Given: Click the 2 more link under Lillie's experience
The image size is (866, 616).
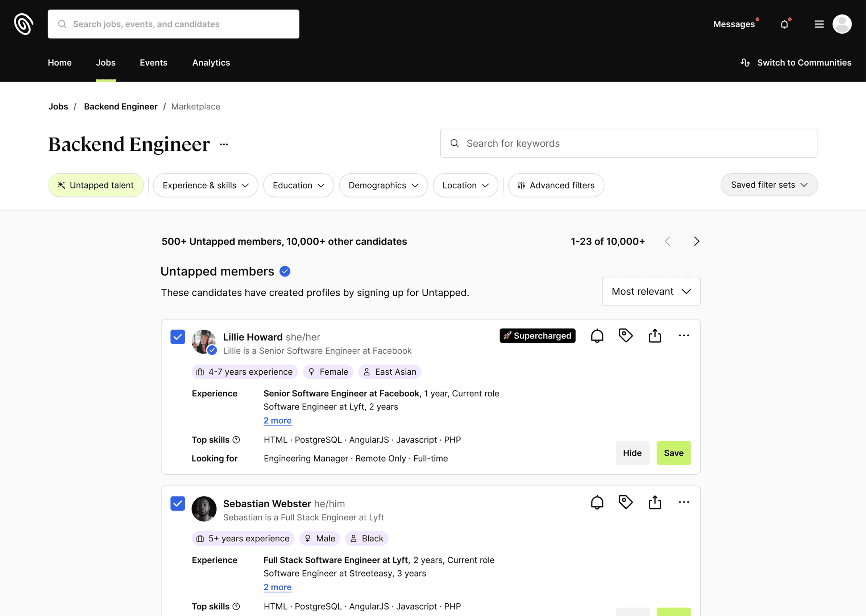Looking at the screenshot, I should click(x=277, y=420).
